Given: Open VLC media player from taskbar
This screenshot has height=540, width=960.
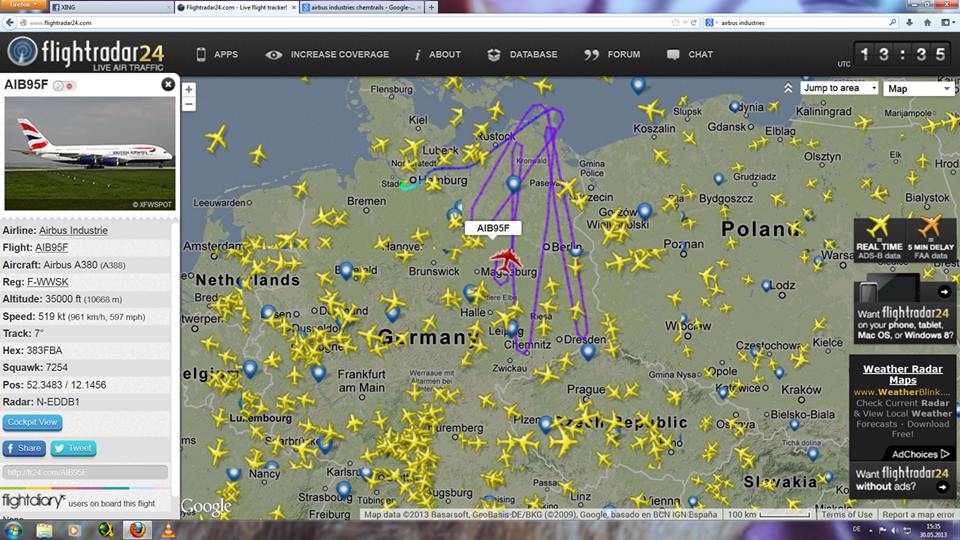Looking at the screenshot, I should coord(167,530).
